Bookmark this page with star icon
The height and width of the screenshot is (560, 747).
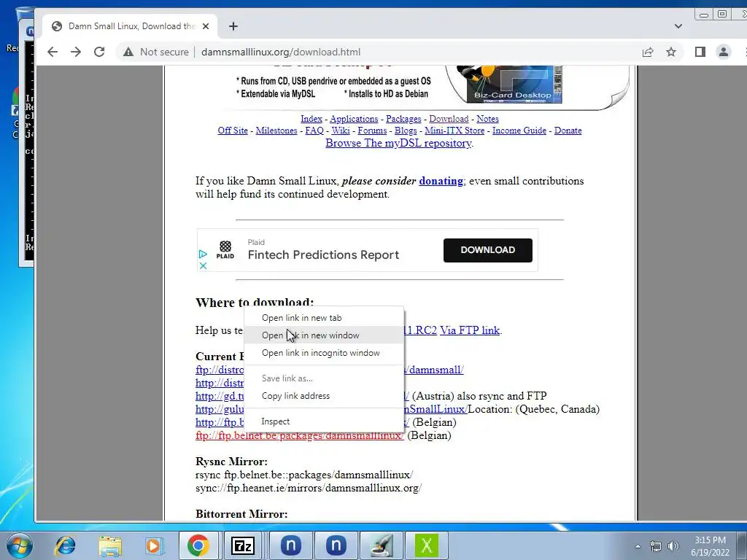[x=671, y=52]
